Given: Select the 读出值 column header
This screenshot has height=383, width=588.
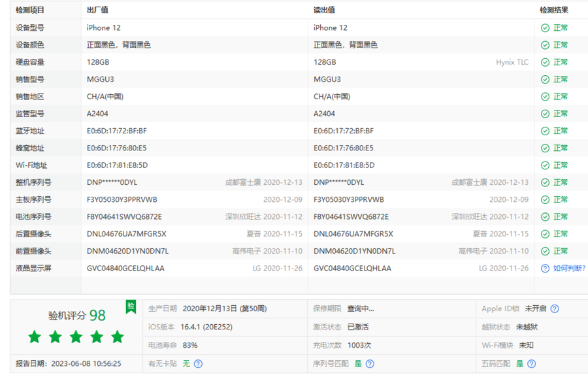Looking at the screenshot, I should pos(324,10).
